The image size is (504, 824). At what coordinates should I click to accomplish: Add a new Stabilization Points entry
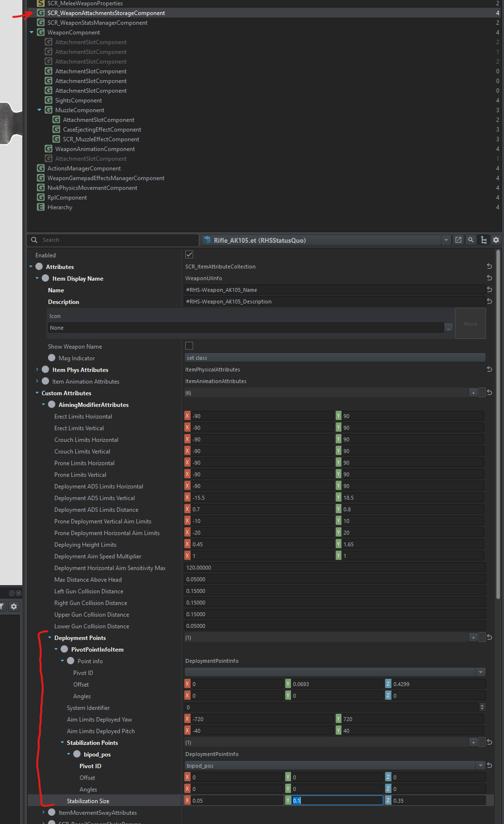point(473,742)
